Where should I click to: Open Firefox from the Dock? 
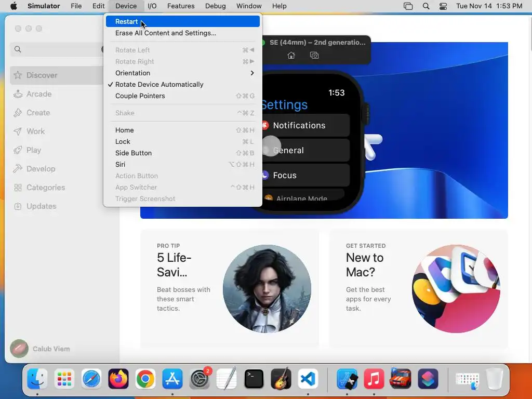pyautogui.click(x=118, y=378)
